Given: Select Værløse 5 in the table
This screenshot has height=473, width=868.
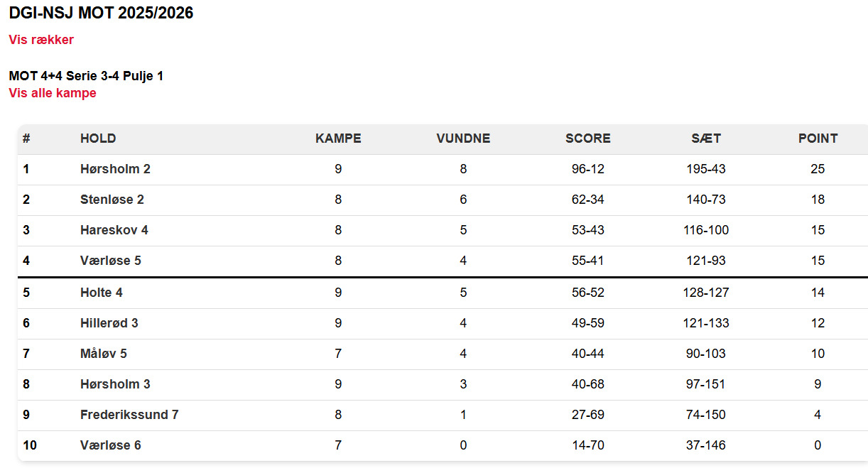Looking at the screenshot, I should [x=111, y=261].
